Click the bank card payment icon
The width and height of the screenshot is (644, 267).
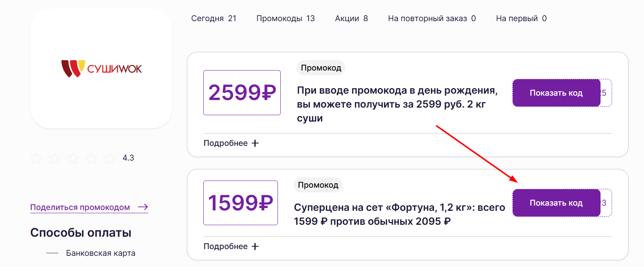coord(52,253)
